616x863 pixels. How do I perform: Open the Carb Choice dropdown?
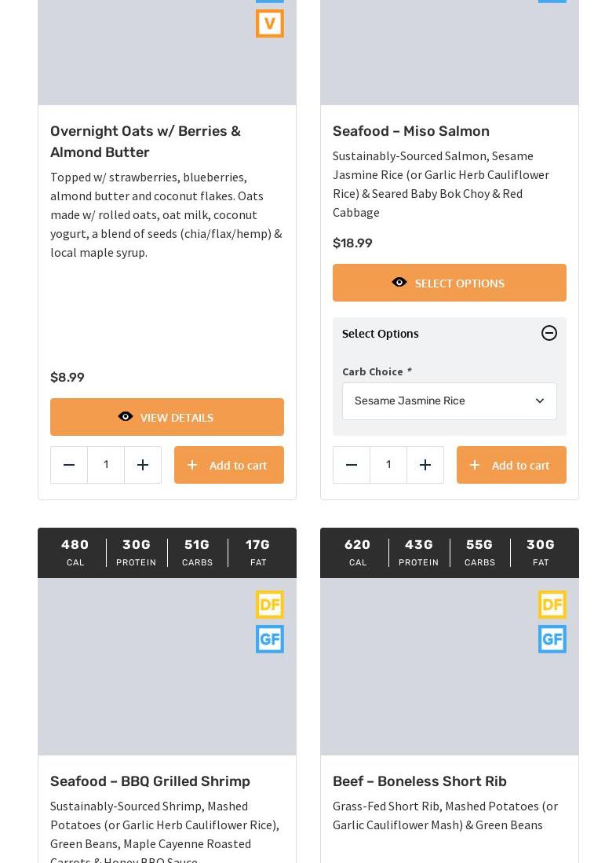[449, 401]
